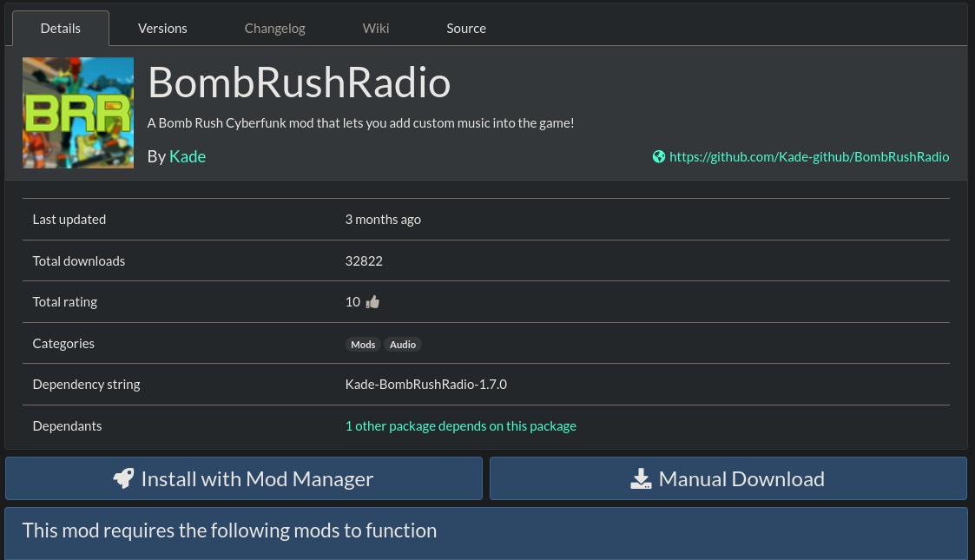
Task: Click the 'Total downloads' label
Action: 79,261
